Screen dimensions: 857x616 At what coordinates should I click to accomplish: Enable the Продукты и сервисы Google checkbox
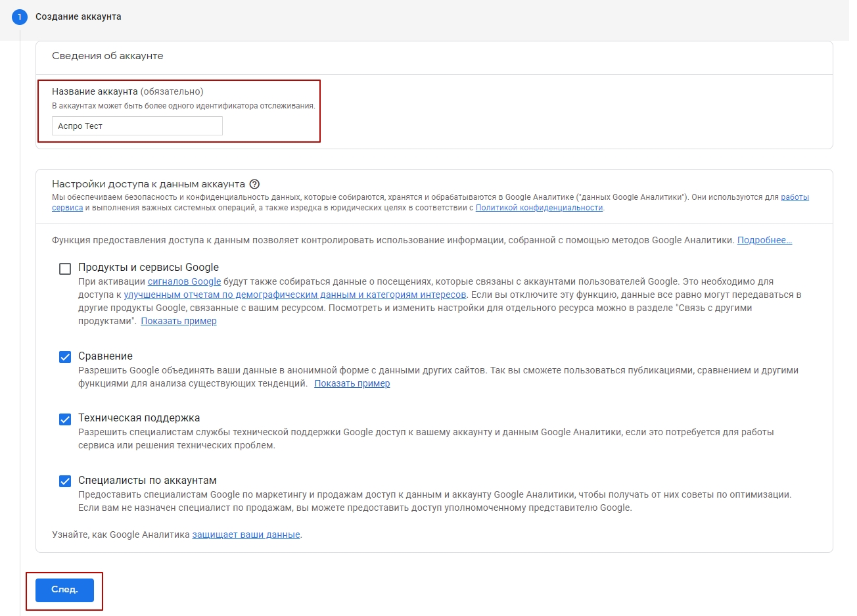coord(65,268)
